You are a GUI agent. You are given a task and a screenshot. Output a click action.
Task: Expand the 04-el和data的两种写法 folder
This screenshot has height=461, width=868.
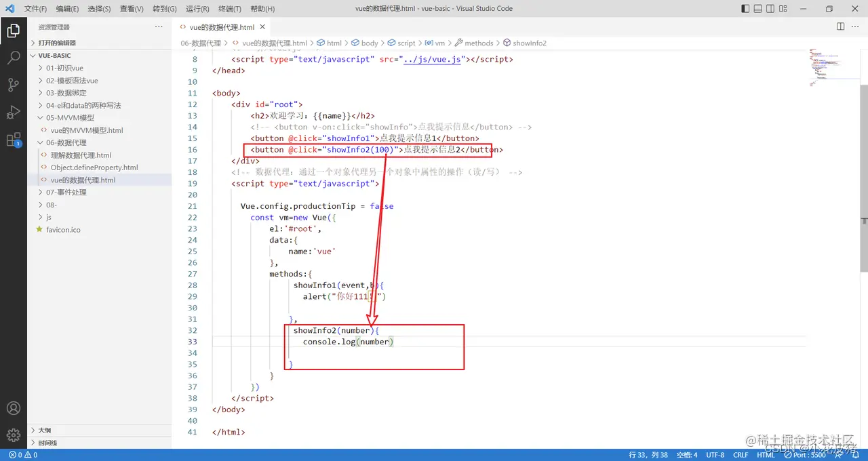click(99, 105)
